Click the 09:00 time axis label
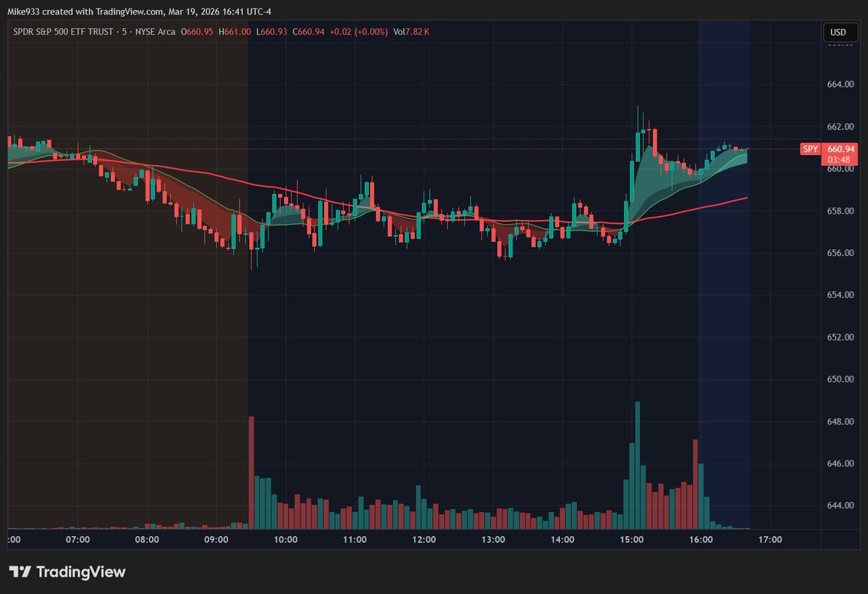Viewport: 868px width, 594px height. pos(216,540)
